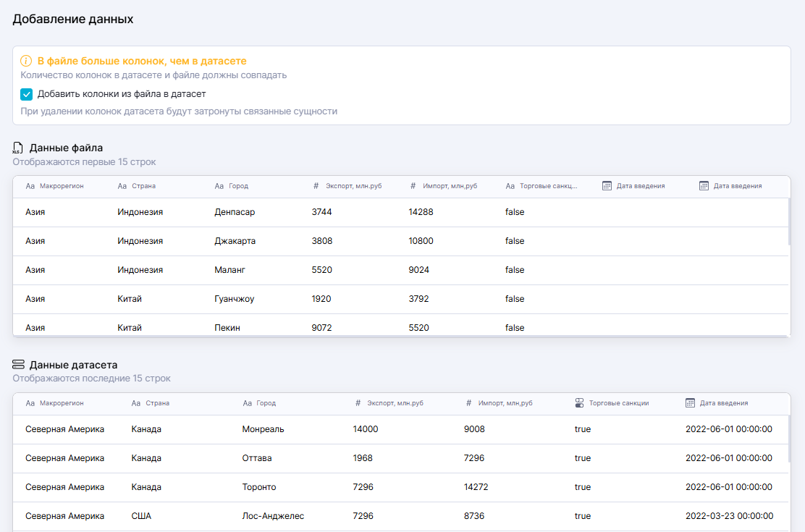The height and width of the screenshot is (532, 805).
Task: Click the # icon of "Экспорт, млн.руб" in file table
Action: click(316, 186)
